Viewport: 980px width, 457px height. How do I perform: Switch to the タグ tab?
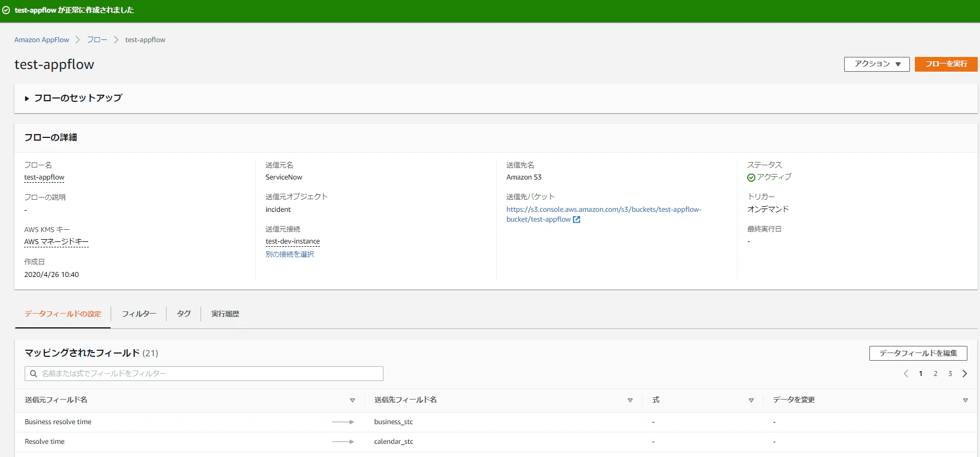184,314
